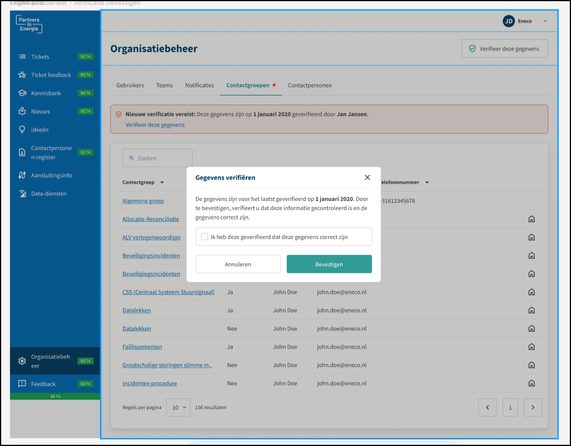Open the rows per page dropdown
The height and width of the screenshot is (446, 571).
178,407
